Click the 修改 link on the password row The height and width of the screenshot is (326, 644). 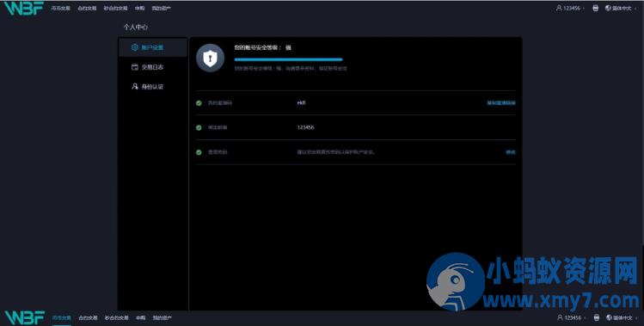tap(511, 152)
